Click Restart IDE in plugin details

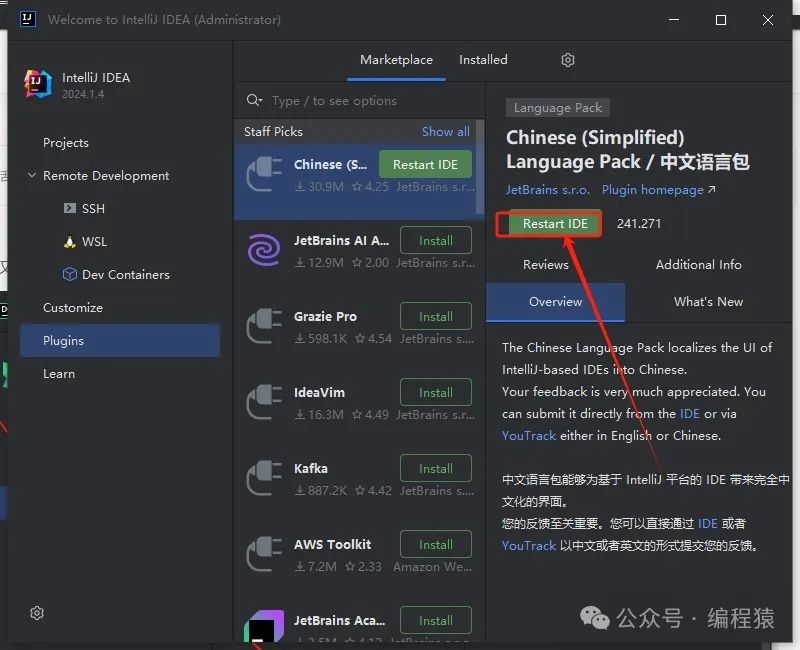(555, 224)
